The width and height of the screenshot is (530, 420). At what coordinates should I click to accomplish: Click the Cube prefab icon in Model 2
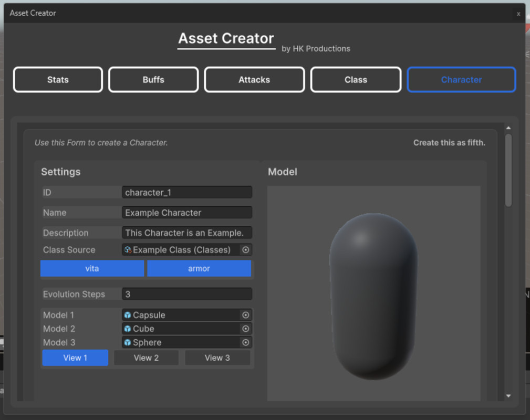click(x=129, y=328)
